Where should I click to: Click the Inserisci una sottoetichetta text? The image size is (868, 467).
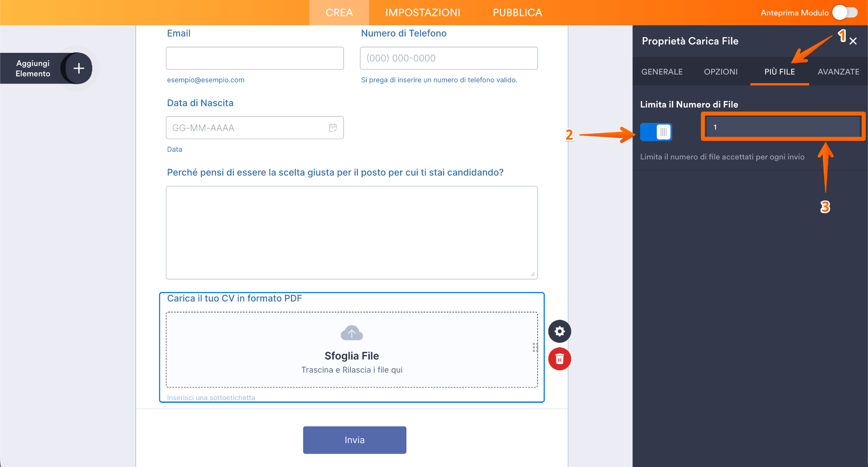211,397
